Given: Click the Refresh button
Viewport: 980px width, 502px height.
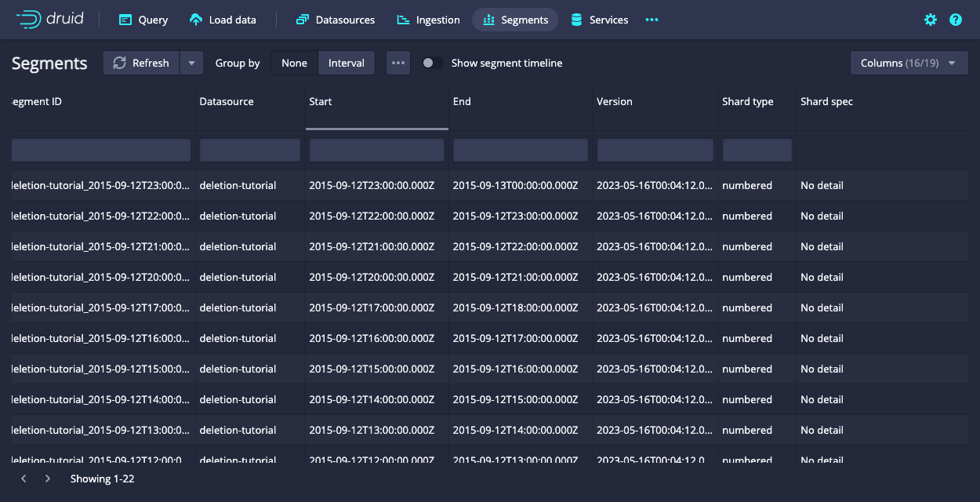Looking at the screenshot, I should pos(142,63).
